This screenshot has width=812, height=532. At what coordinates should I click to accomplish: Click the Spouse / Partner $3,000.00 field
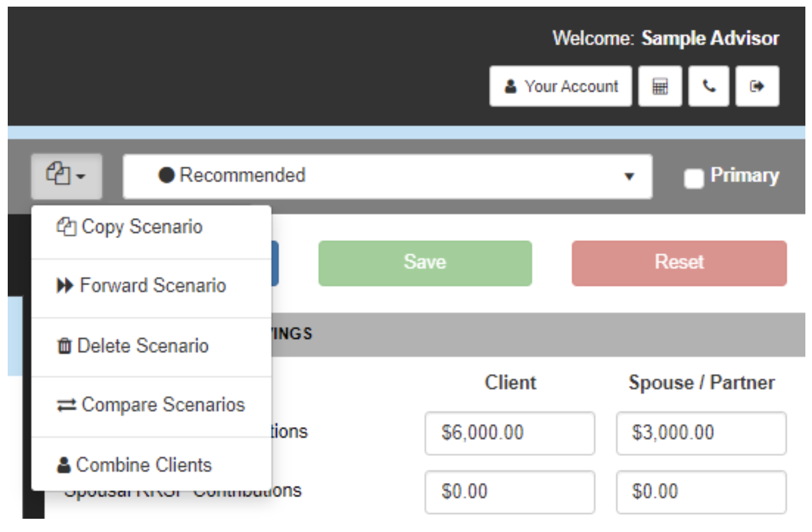[x=700, y=433]
